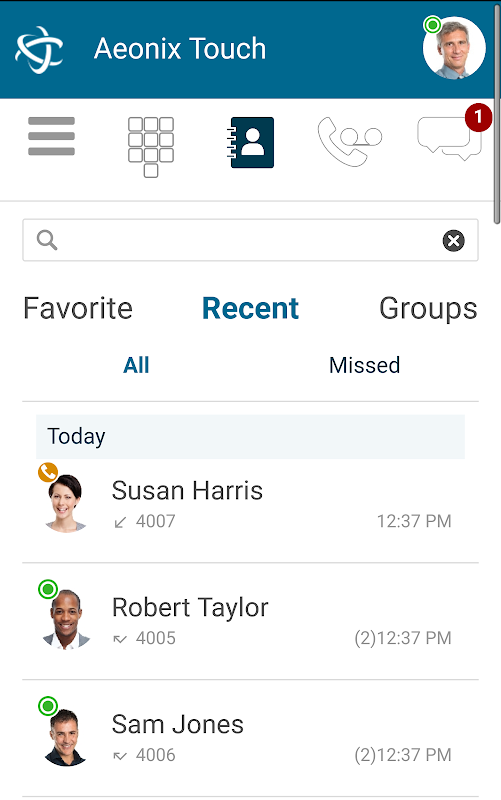Click the Today section header

(x=250, y=437)
